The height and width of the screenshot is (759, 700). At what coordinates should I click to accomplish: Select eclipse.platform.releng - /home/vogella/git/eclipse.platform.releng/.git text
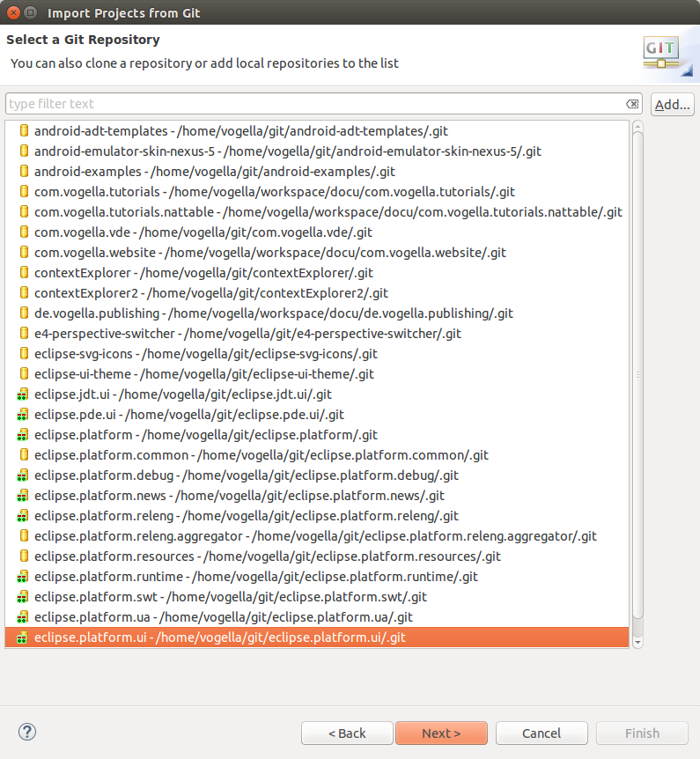pyautogui.click(x=247, y=517)
